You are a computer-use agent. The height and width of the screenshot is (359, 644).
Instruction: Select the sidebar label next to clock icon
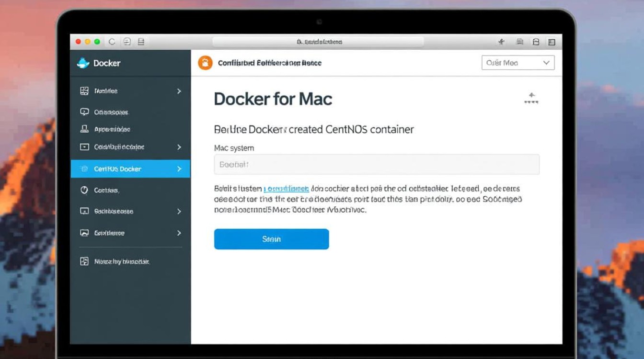[106, 191]
